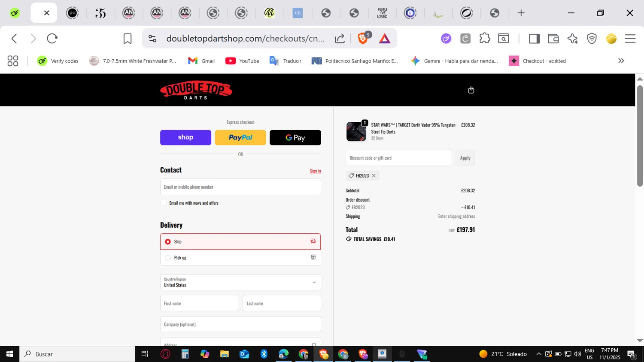Focus the Company (optional) field
This screenshot has height=362, width=644.
tap(240, 324)
